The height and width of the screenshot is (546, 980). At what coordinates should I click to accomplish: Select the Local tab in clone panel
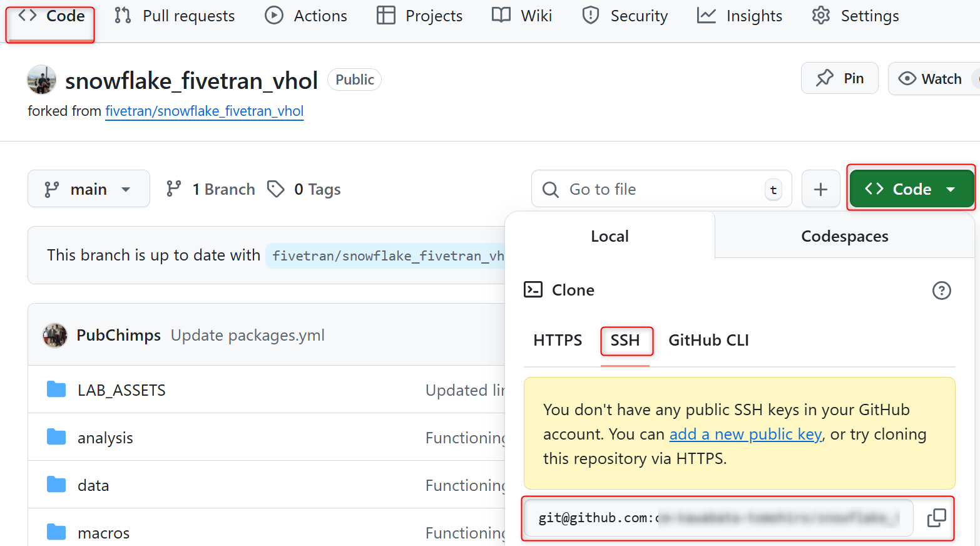[610, 236]
